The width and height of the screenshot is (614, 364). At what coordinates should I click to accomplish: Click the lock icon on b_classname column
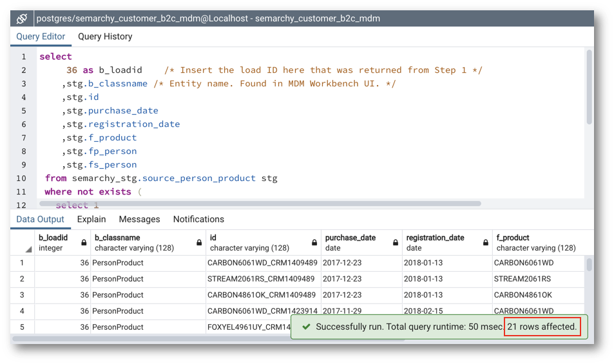pos(199,243)
